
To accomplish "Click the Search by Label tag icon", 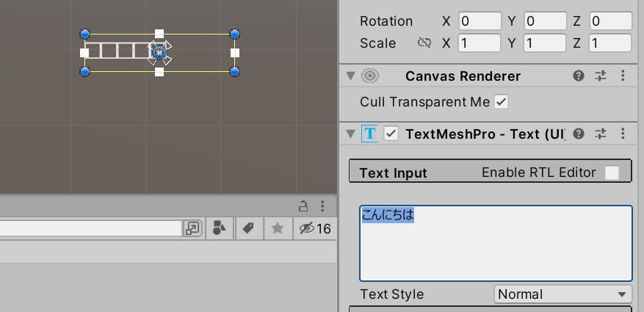I will 248,228.
